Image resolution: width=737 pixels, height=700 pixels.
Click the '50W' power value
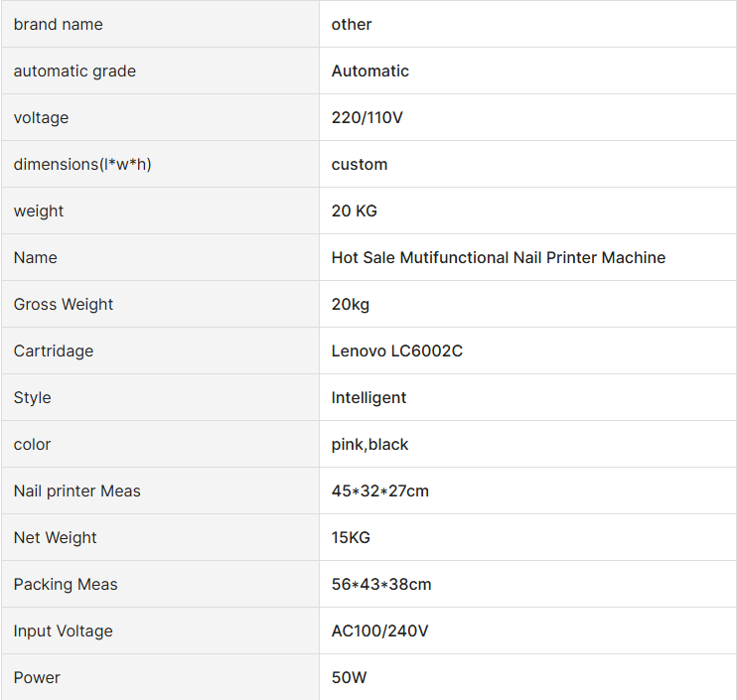(350, 677)
